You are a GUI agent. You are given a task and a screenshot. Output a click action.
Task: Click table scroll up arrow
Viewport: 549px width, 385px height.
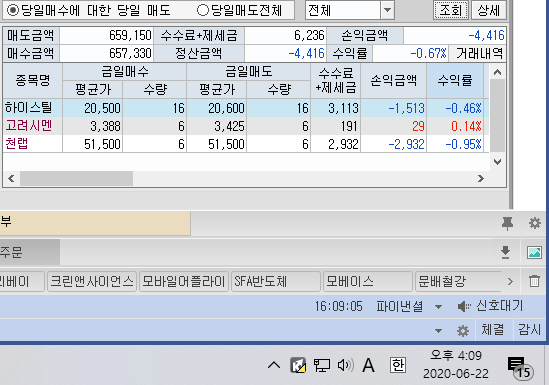tap(498, 72)
